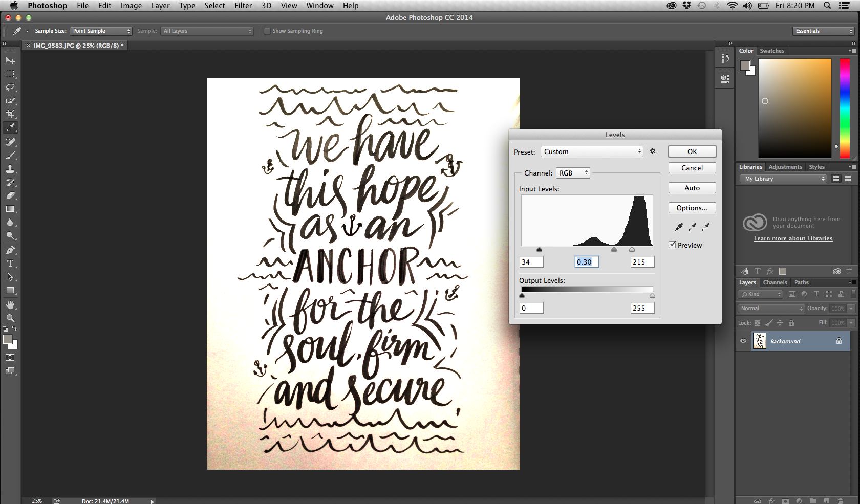Click Auto in the Levels dialog
This screenshot has width=860, height=504.
point(692,188)
